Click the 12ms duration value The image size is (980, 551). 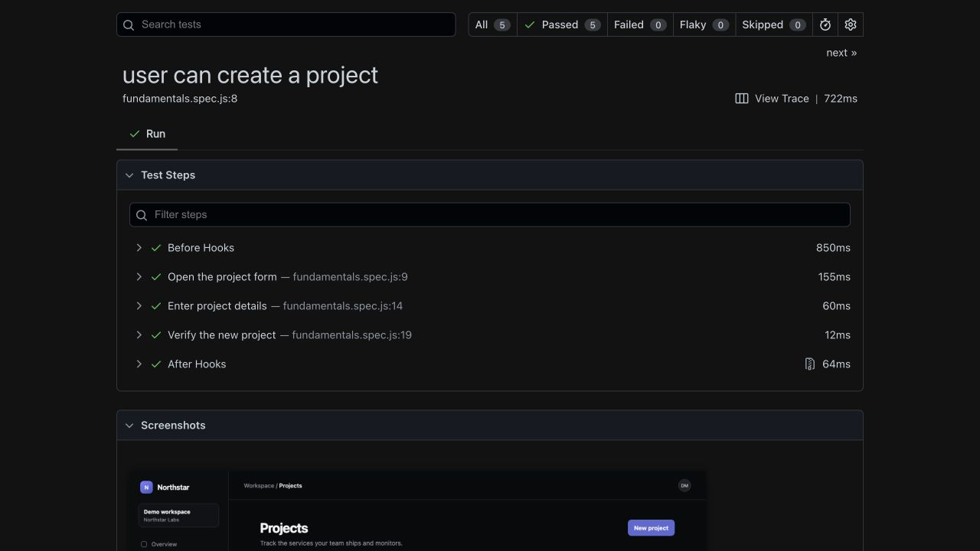[x=838, y=335]
